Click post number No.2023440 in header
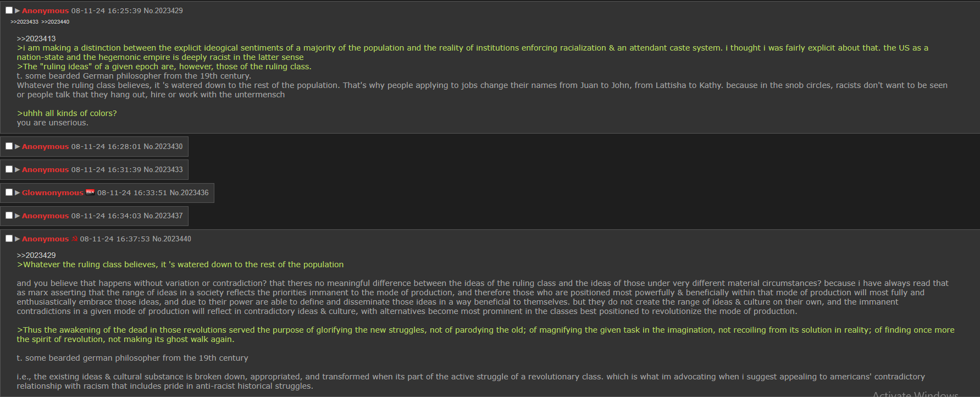This screenshot has width=980, height=397. (x=171, y=239)
